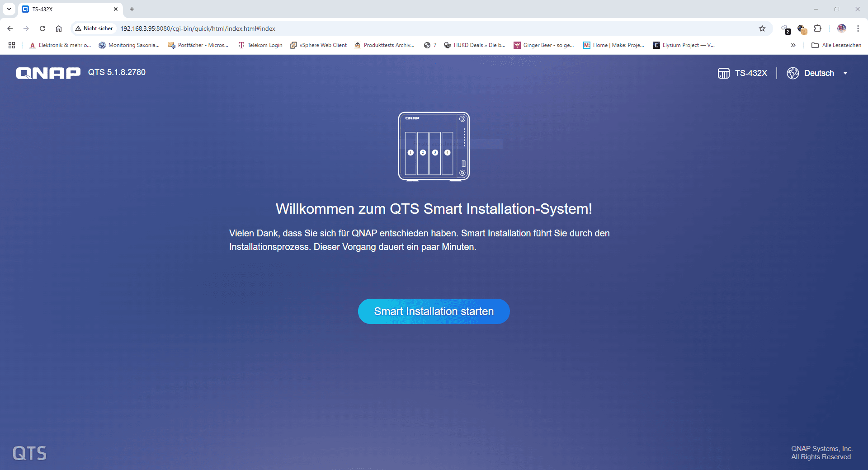Close the TS-432X tab
Viewport: 868px width, 470px height.
pyautogui.click(x=116, y=9)
